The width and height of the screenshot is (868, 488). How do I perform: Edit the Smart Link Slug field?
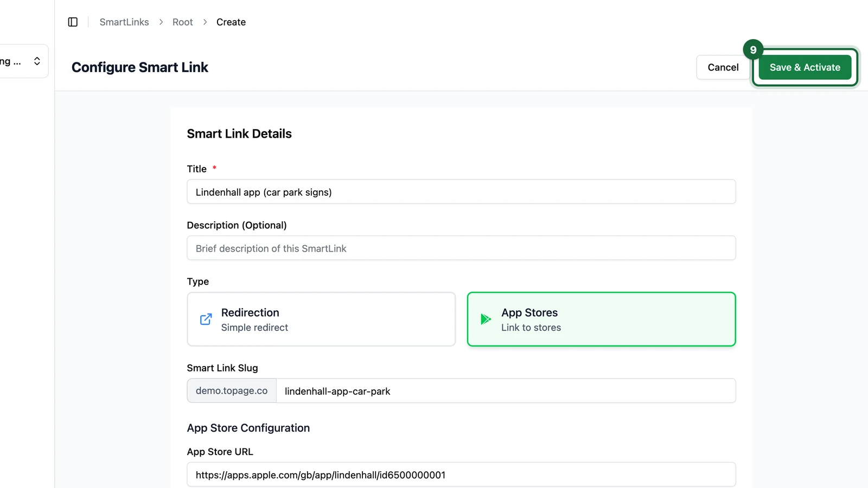coord(506,391)
